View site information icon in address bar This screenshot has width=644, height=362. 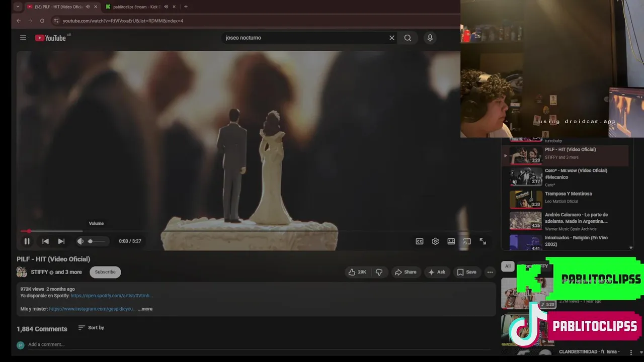point(56,21)
